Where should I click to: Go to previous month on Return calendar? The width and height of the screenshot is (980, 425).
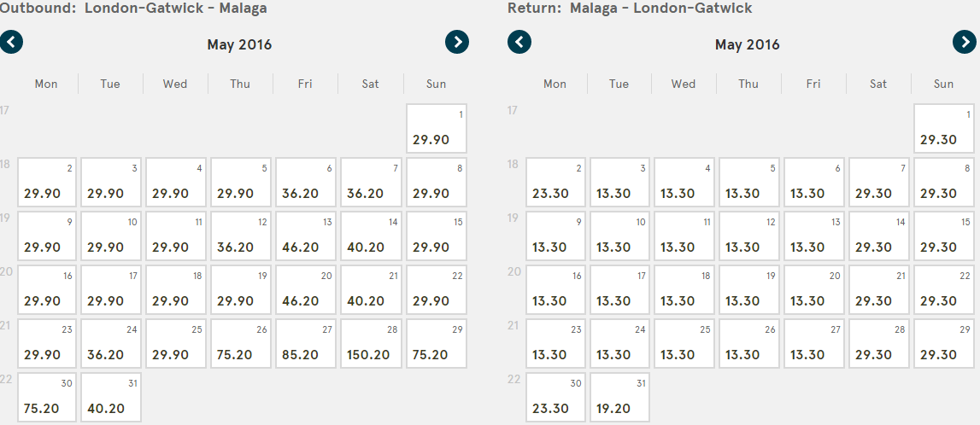(519, 43)
